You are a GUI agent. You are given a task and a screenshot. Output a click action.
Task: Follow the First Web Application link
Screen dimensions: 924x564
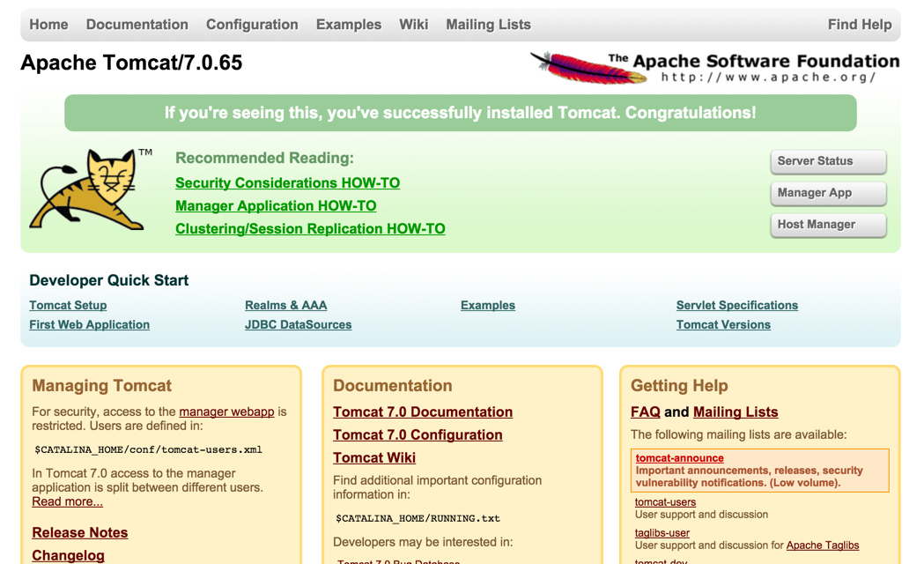(90, 324)
